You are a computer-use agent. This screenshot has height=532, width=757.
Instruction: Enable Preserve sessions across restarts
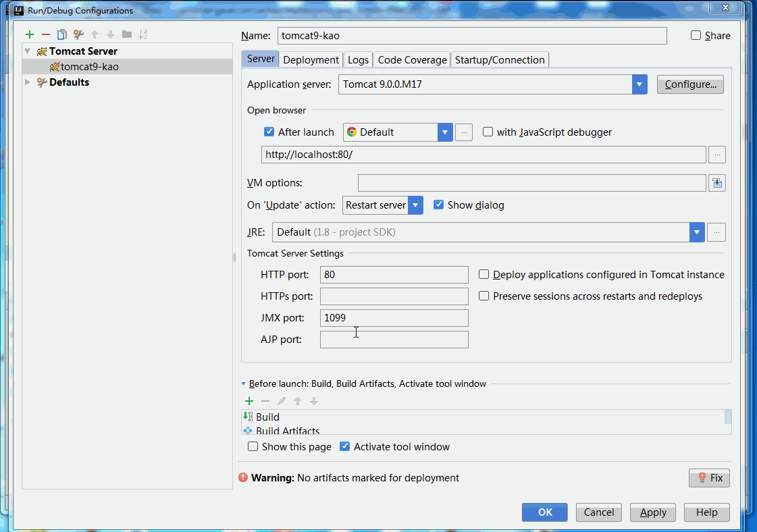pos(484,296)
